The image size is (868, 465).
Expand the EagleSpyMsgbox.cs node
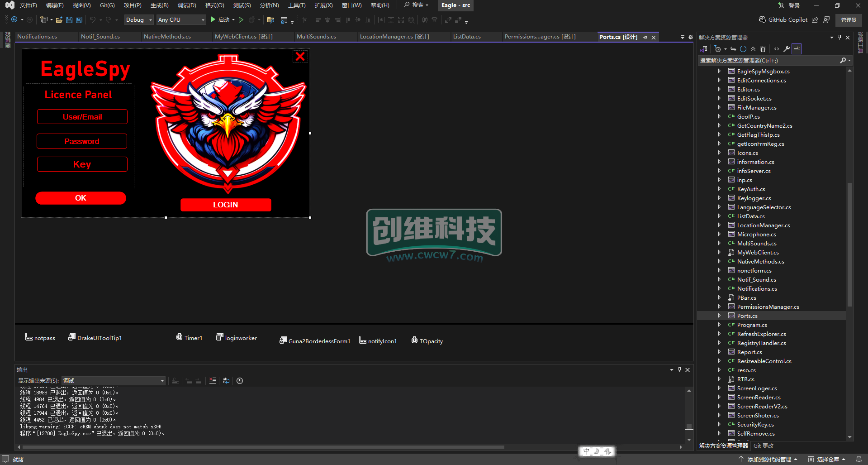point(719,72)
